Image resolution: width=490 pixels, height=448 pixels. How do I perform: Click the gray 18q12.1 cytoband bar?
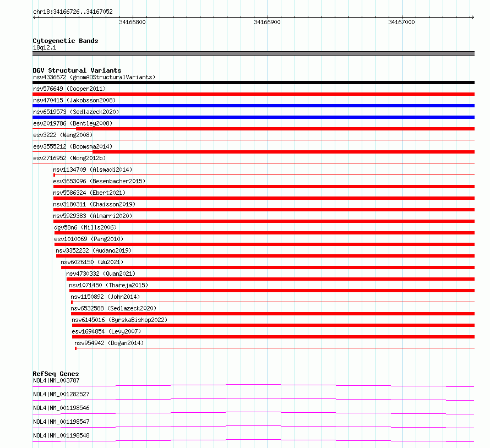[253, 53]
